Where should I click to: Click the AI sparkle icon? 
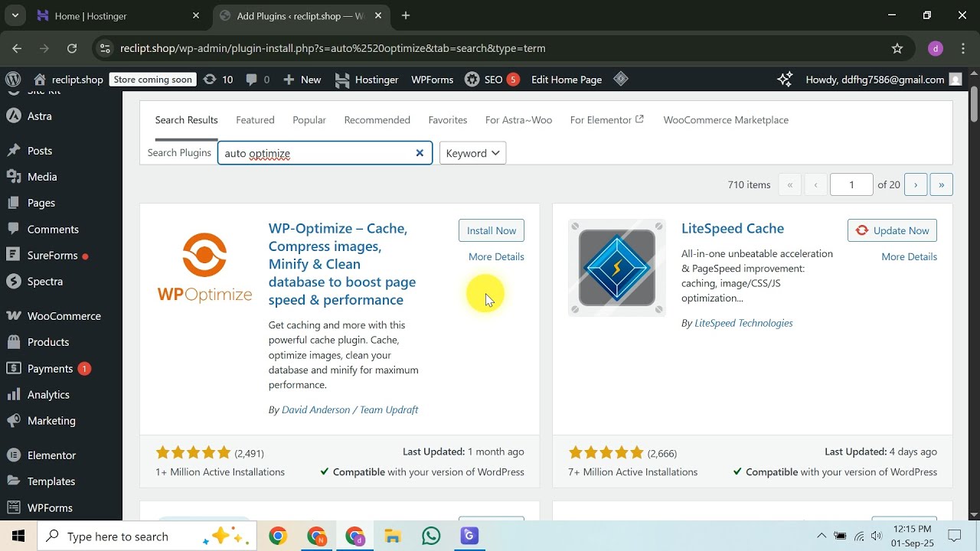pos(785,79)
